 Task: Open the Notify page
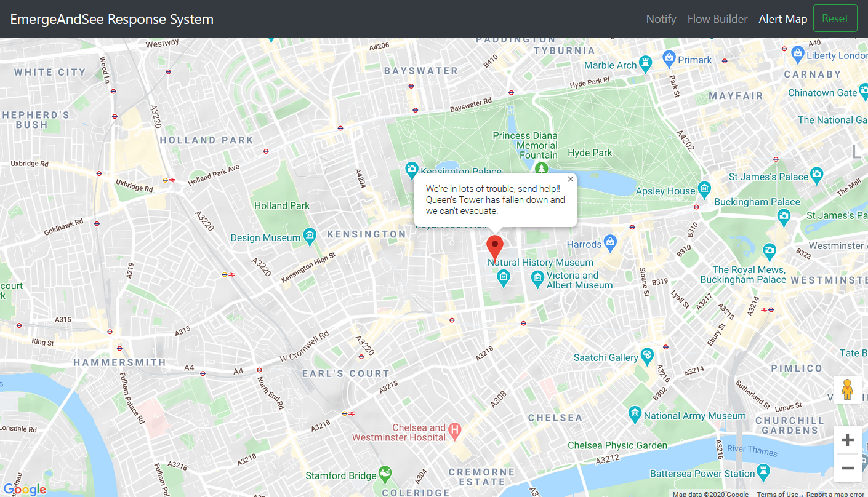(x=661, y=19)
